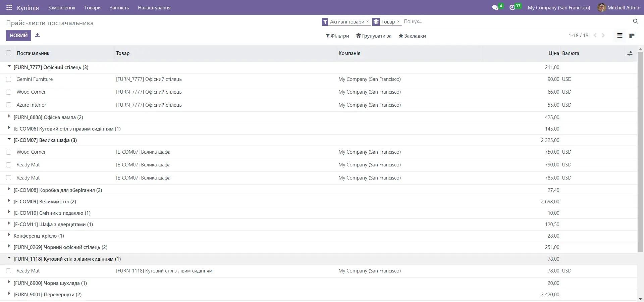Screen dimensions: 644x302
Task: Open the activities clock icon
Action: tap(512, 7)
